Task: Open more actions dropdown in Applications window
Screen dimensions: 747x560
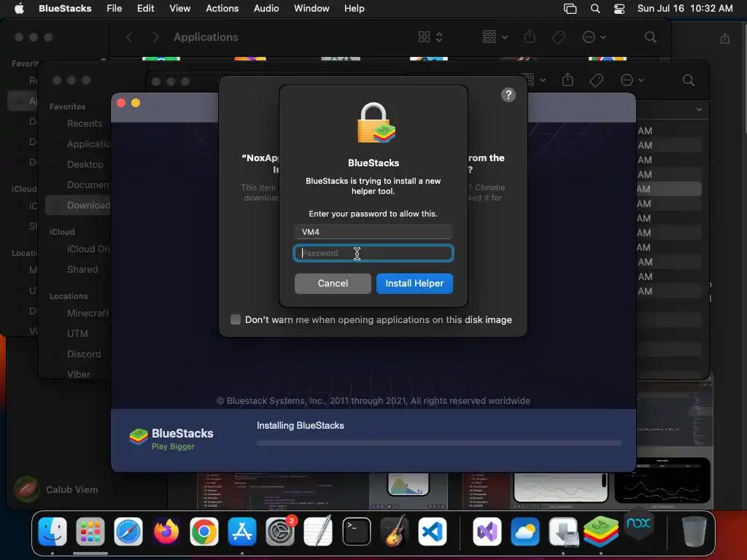Action: click(594, 37)
